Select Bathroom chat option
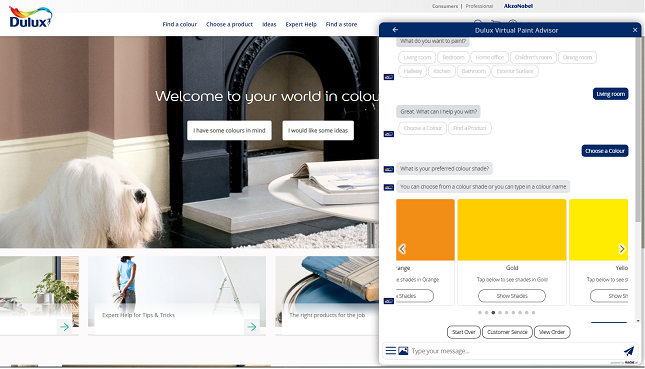645x369 pixels. click(x=473, y=71)
